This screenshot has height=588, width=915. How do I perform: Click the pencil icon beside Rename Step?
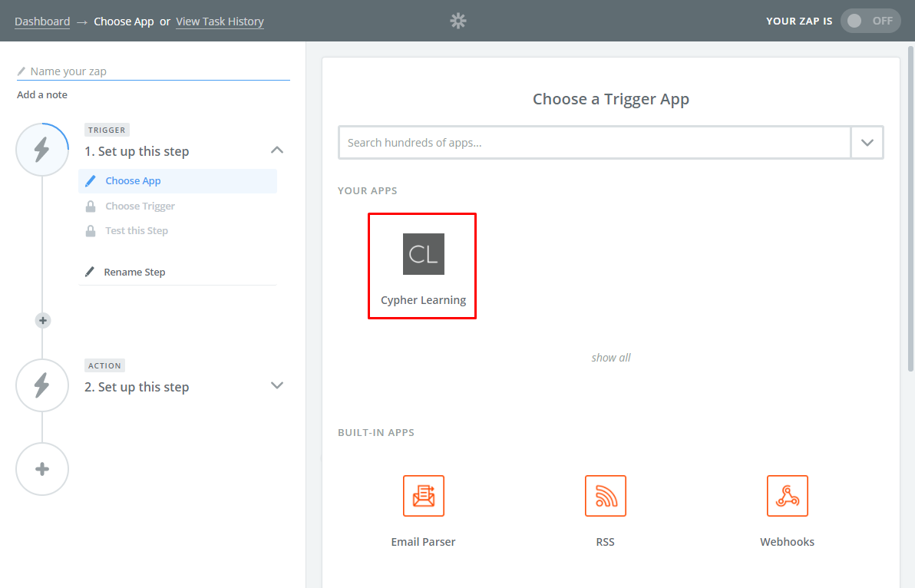[90, 272]
